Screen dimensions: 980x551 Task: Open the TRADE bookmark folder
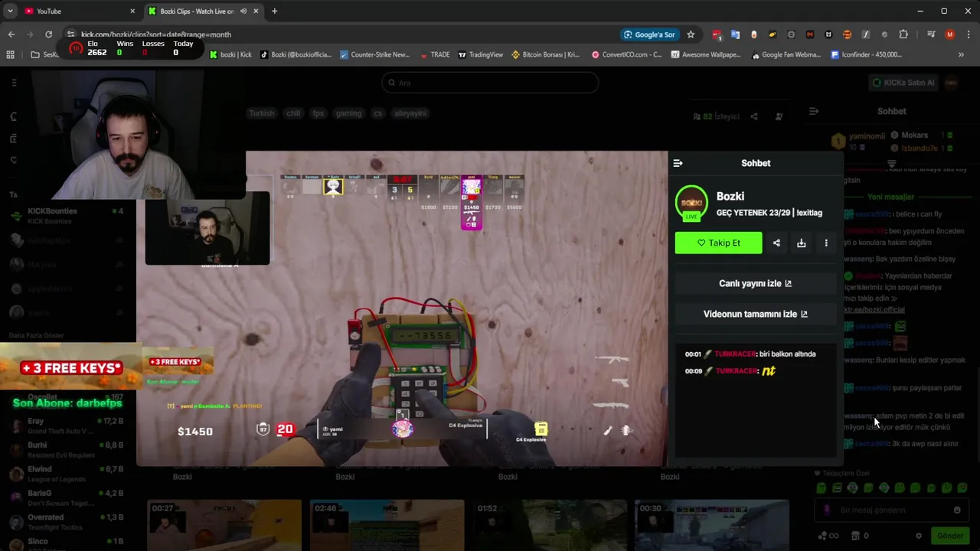[x=434, y=54]
